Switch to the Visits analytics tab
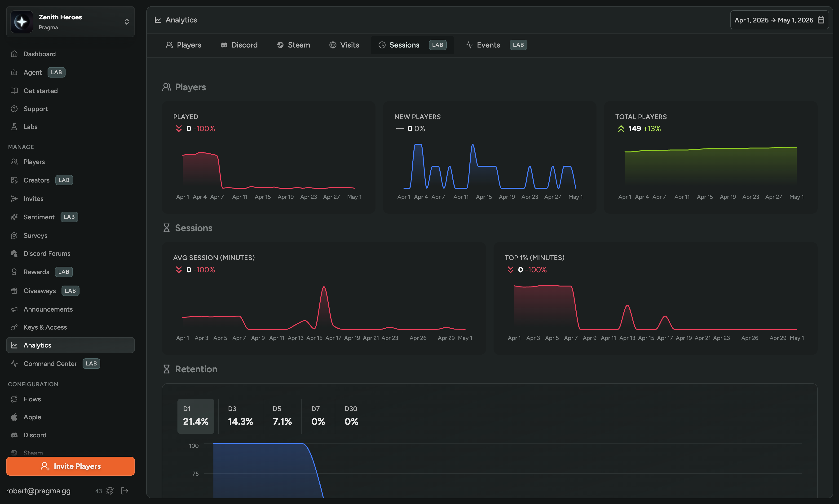This screenshot has height=504, width=839. (x=344, y=45)
